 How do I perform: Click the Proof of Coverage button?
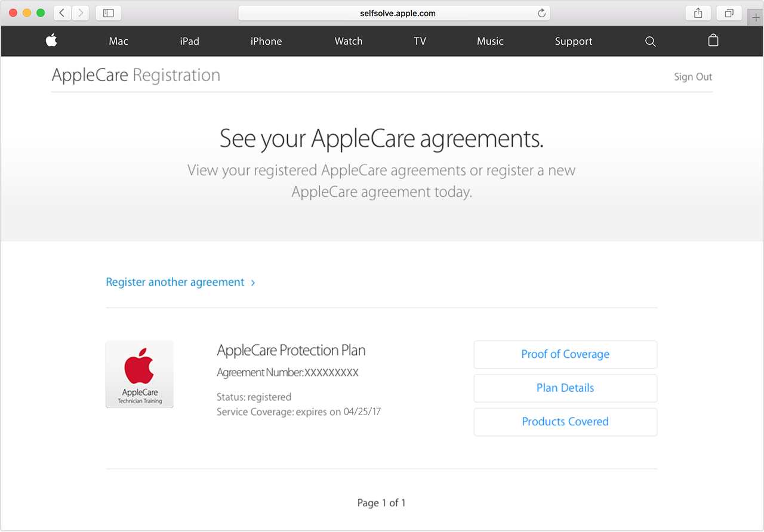565,354
